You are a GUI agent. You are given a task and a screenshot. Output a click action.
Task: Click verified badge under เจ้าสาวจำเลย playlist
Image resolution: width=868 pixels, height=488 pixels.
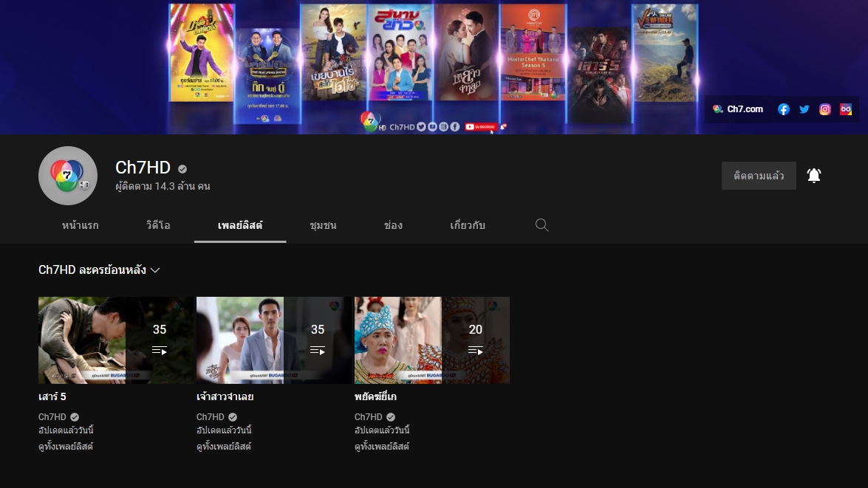[x=233, y=416]
